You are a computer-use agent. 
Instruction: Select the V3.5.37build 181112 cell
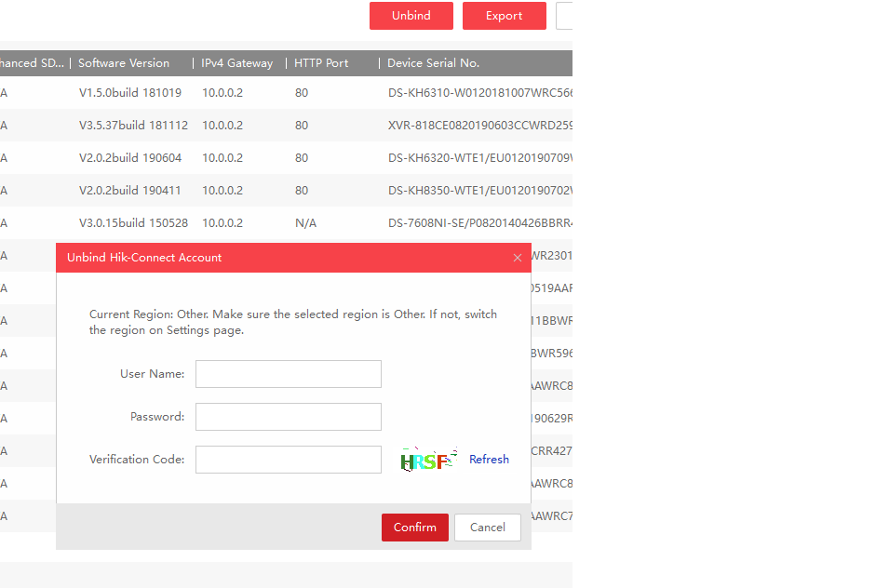tap(133, 126)
